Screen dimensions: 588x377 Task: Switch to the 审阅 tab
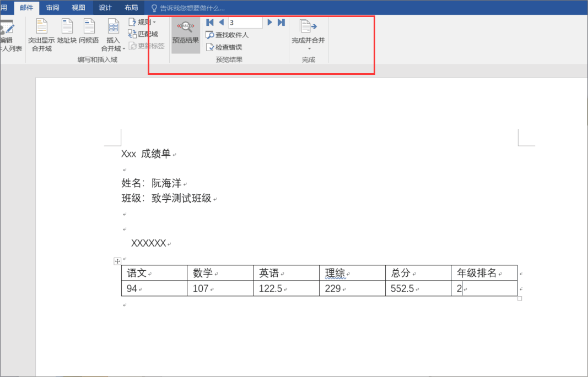(53, 8)
